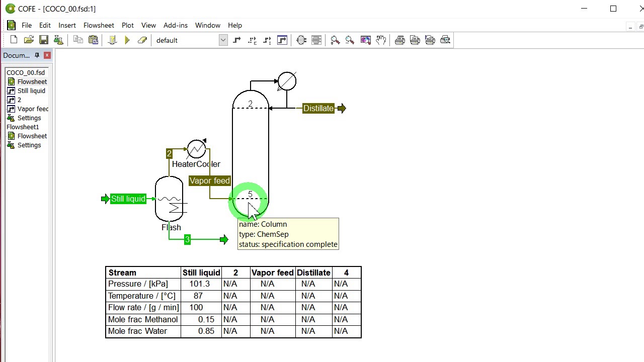This screenshot has height=362, width=644.
Task: Open the Flowsheet menu
Action: click(99, 25)
